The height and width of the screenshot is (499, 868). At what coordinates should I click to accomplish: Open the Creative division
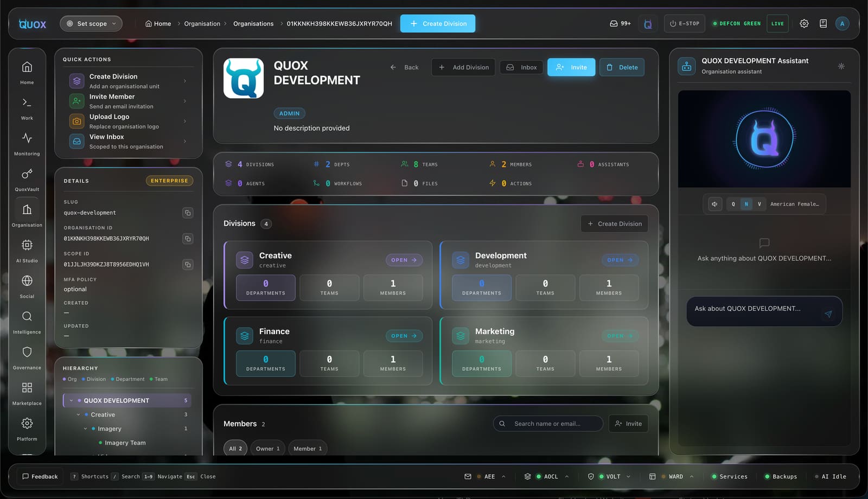click(404, 260)
